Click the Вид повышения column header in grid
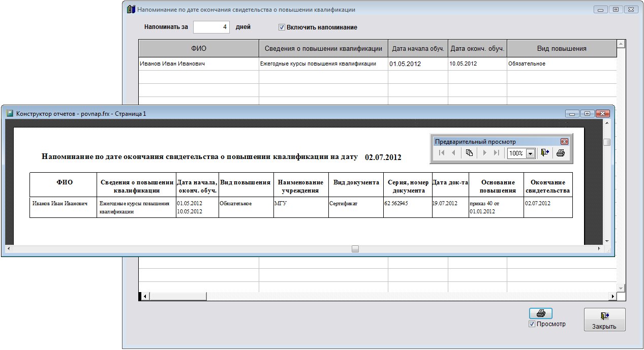Screen dimensions: 644x350 (561, 49)
